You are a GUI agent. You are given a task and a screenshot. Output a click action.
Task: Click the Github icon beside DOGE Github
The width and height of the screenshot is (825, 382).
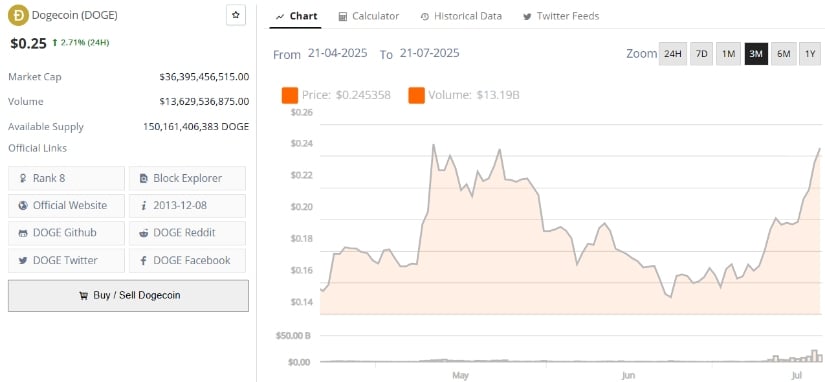pos(23,233)
